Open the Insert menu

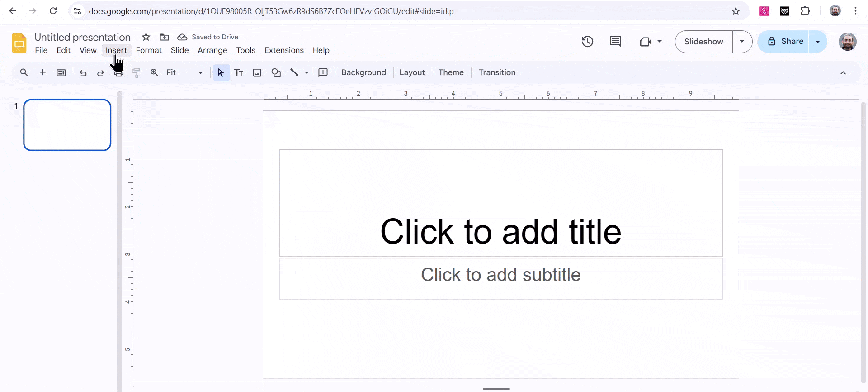116,50
